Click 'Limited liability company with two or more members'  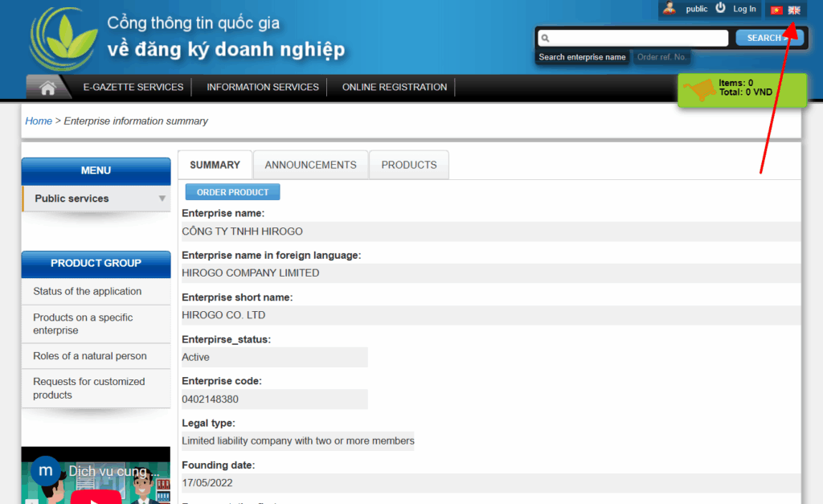(x=298, y=441)
